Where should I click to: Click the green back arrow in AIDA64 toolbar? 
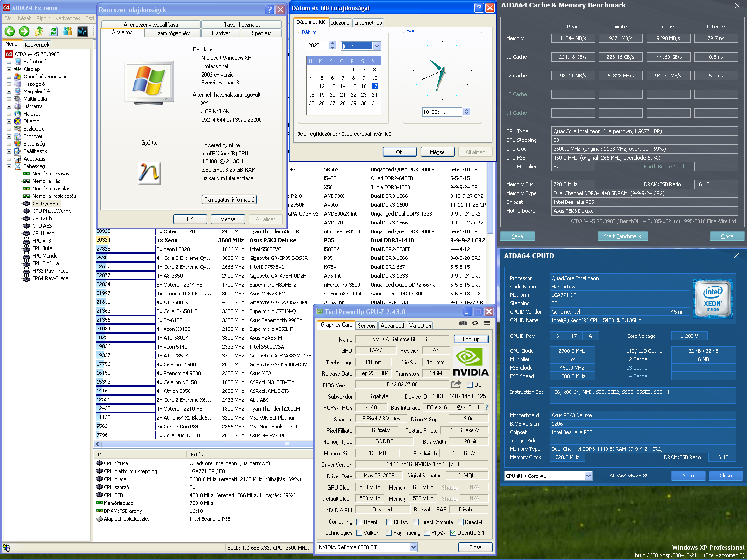point(10,31)
